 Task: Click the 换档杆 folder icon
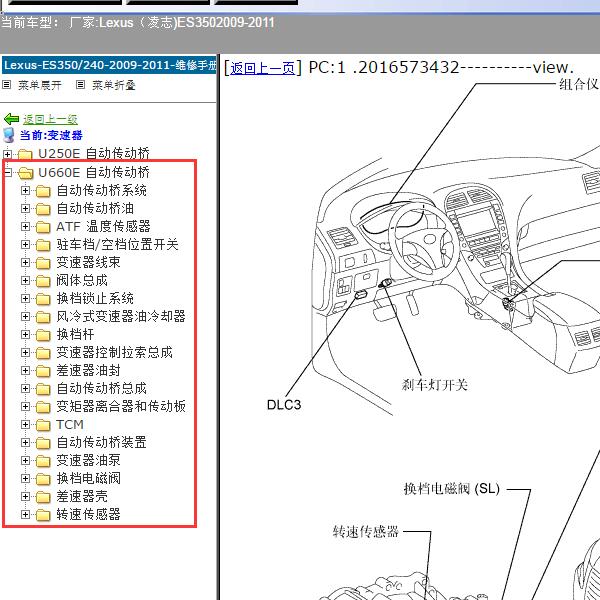[43, 334]
